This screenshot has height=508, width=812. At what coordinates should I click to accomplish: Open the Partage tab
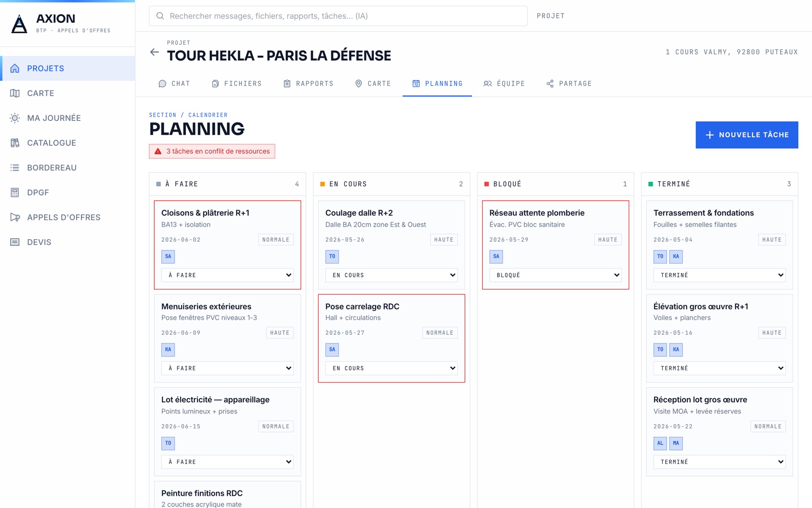tap(569, 84)
